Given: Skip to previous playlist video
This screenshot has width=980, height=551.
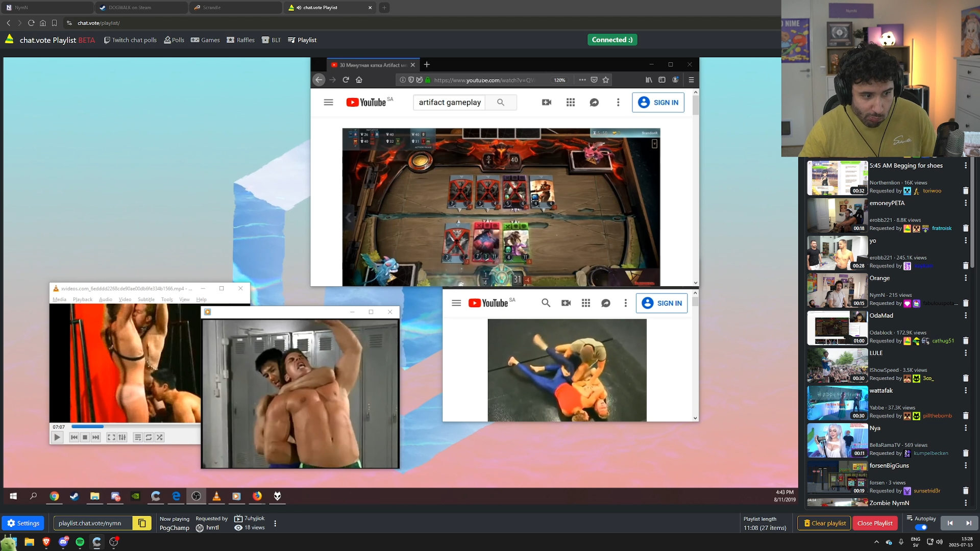Looking at the screenshot, I should [x=950, y=523].
